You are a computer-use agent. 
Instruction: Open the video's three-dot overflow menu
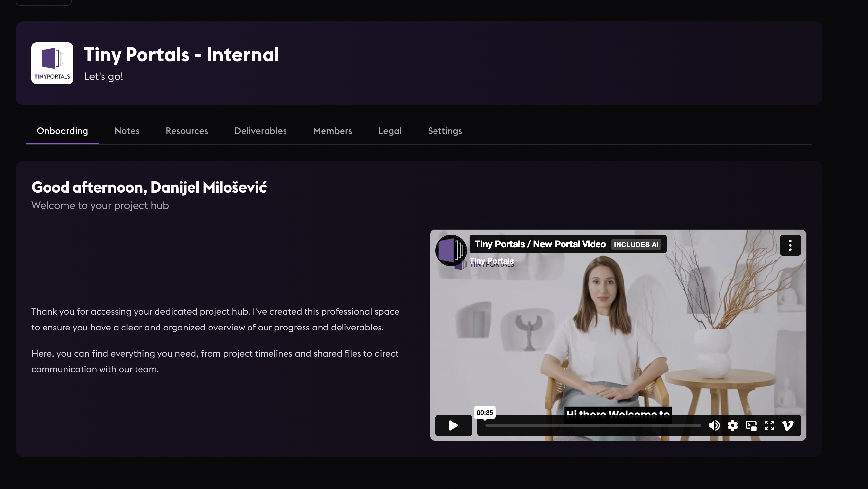pyautogui.click(x=790, y=245)
